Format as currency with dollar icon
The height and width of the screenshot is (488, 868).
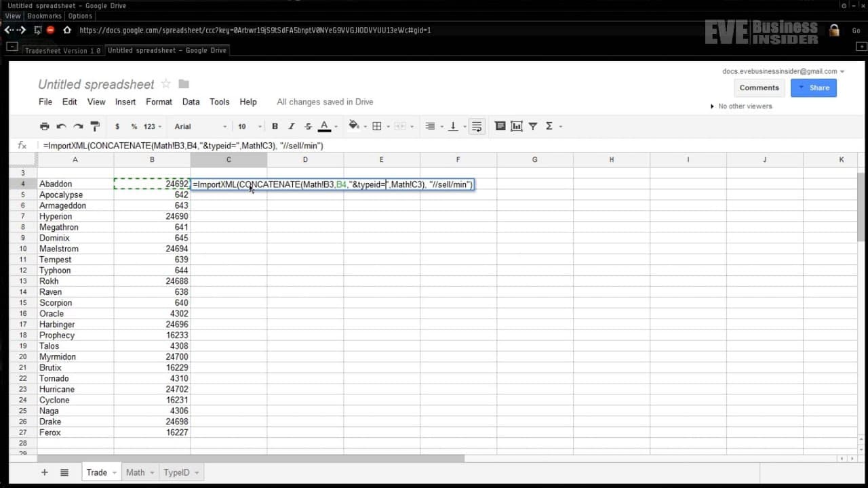(x=117, y=126)
